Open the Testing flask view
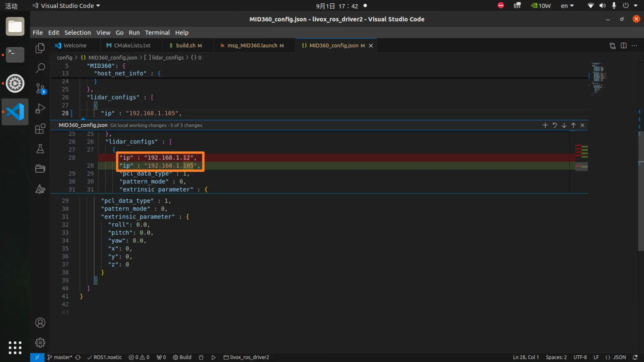This screenshot has width=644, height=362. pyautogui.click(x=40, y=149)
